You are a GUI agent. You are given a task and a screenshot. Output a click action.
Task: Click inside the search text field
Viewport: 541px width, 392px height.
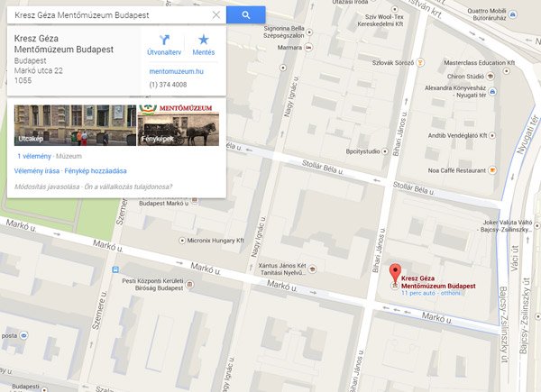click(110, 14)
